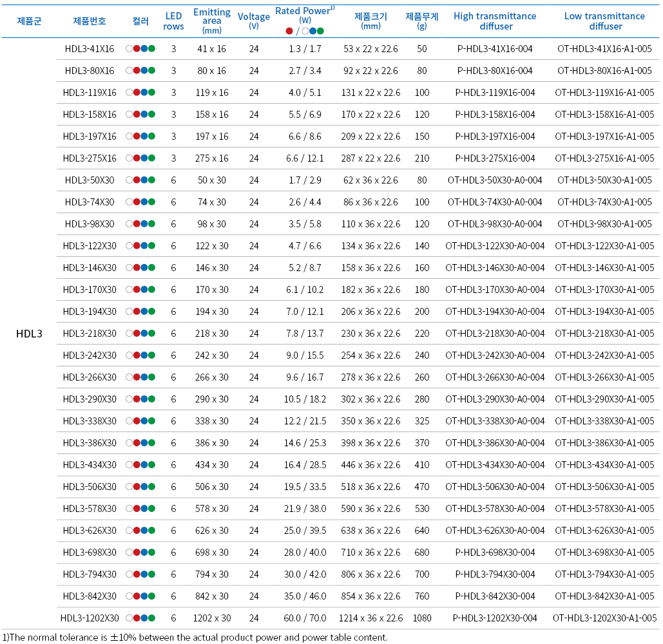Screen dimensions: 663x644
Task: Click the white dot in the HDL3-218X30 row
Action: click(x=130, y=334)
